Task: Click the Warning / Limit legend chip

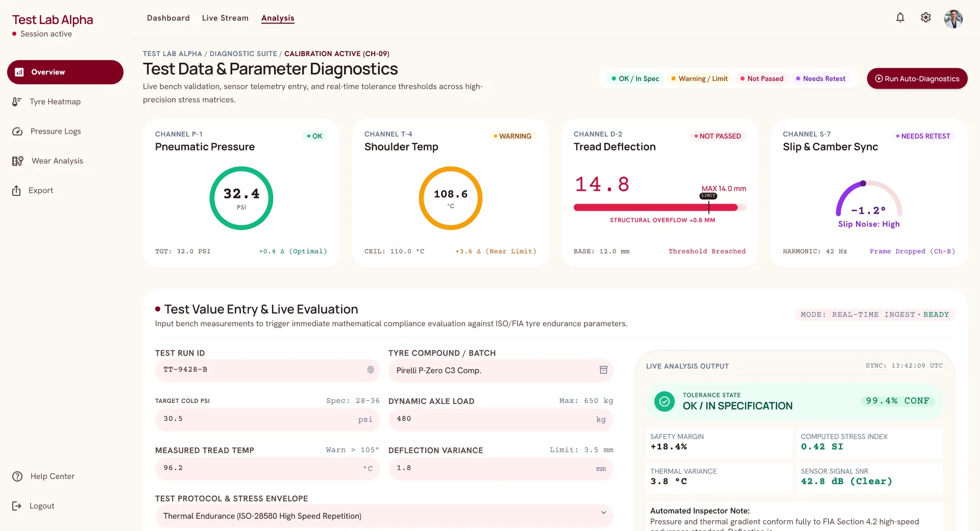Action: click(x=699, y=79)
